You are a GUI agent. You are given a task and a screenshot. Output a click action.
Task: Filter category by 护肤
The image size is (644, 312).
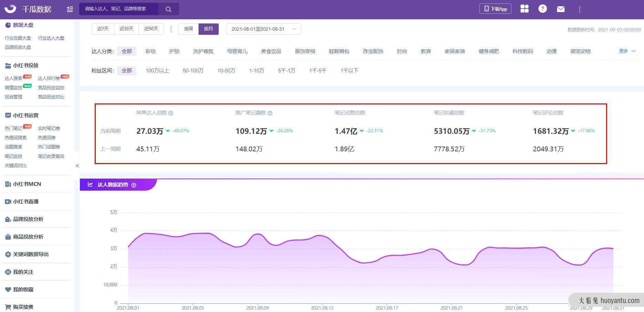point(175,51)
